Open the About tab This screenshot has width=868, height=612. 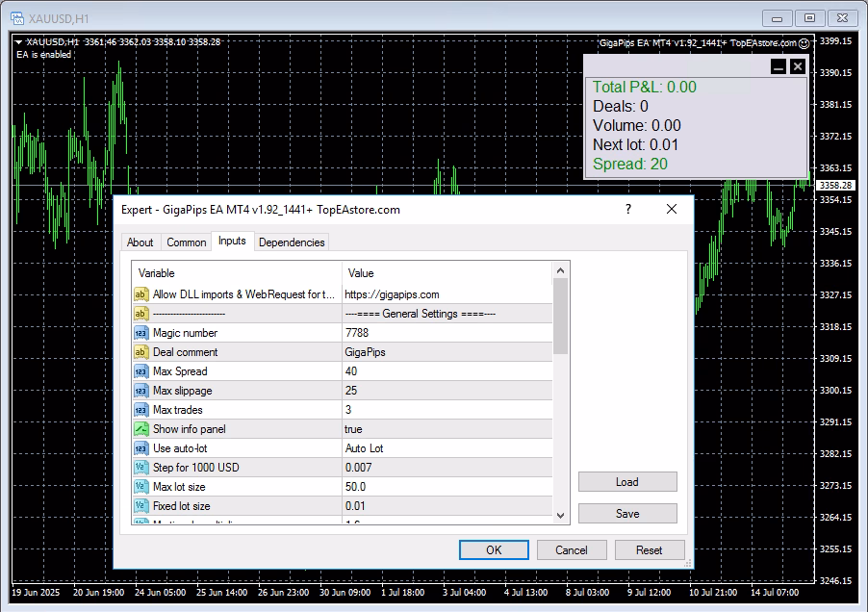tap(140, 242)
